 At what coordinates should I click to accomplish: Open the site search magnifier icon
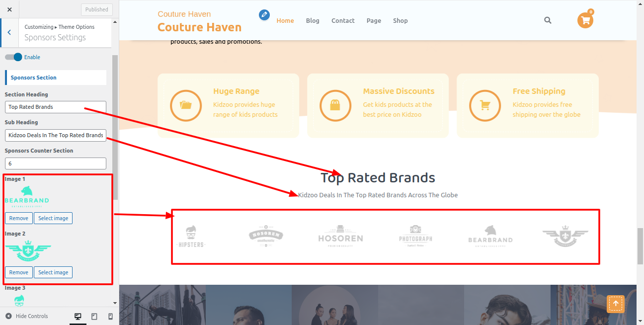click(x=548, y=20)
